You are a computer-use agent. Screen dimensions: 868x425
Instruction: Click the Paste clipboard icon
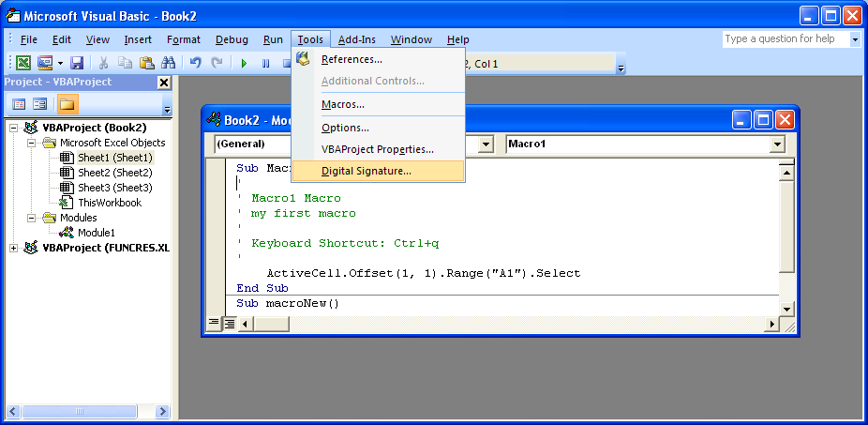[x=146, y=63]
